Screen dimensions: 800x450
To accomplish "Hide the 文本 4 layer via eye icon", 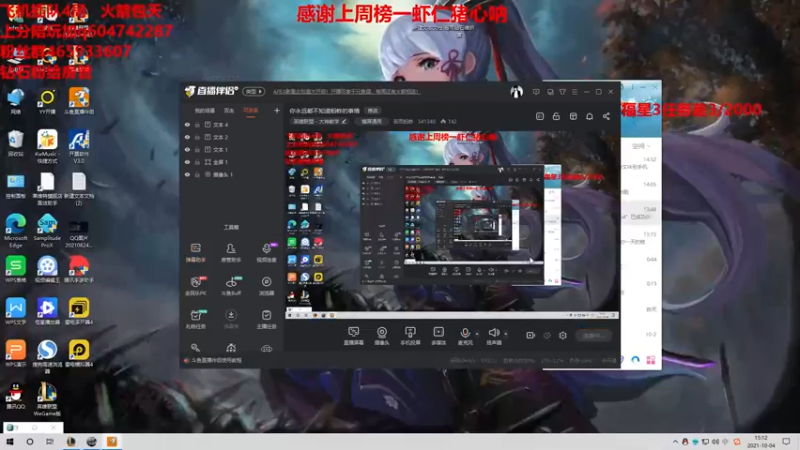I will coord(187,124).
